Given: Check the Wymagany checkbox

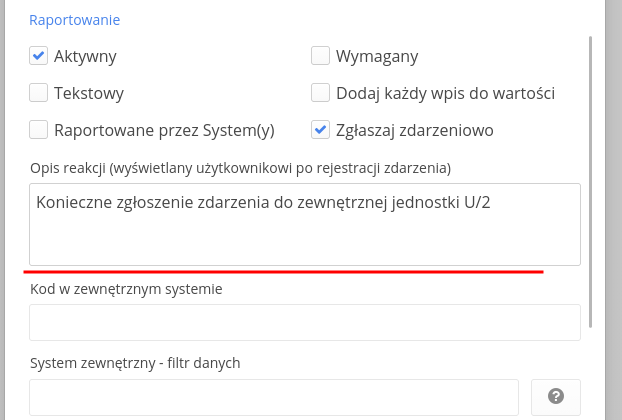Looking at the screenshot, I should [320, 56].
